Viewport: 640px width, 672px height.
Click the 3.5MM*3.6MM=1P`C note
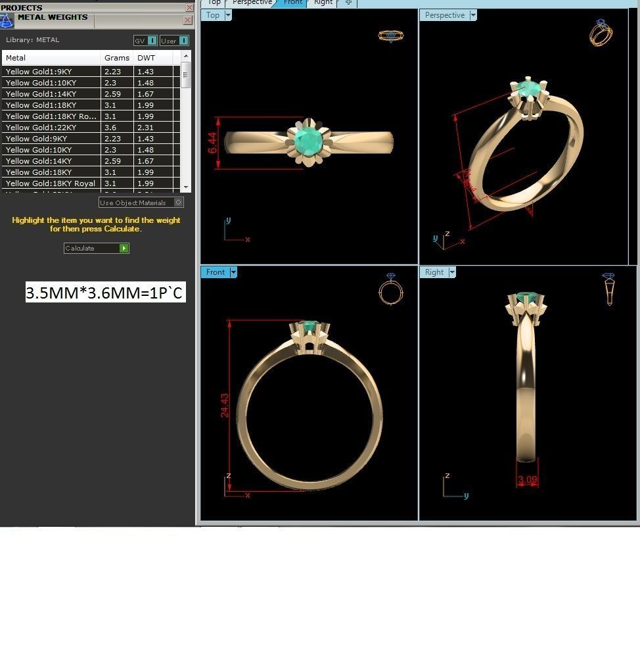coord(105,293)
